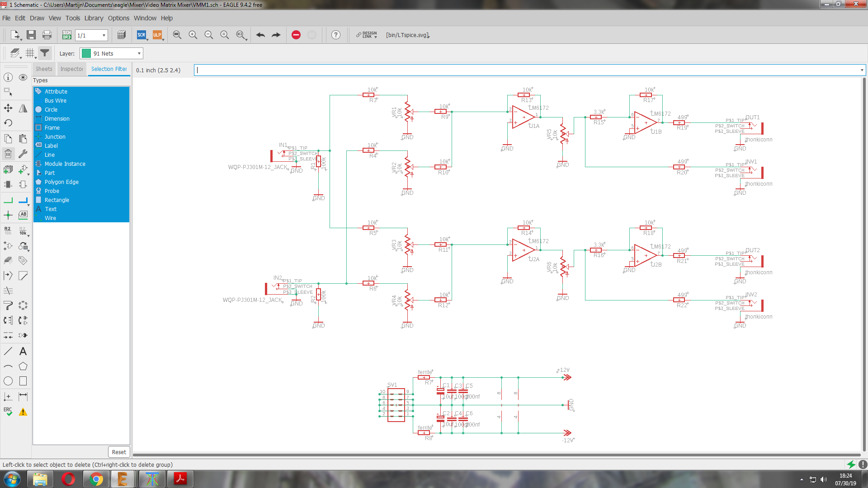
Task: Open Google Chrome from the taskbar
Action: [x=96, y=479]
